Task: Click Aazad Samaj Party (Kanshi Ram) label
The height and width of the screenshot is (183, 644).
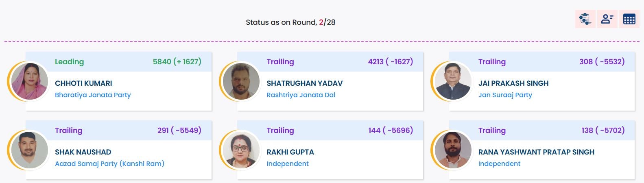Action: (x=109, y=164)
